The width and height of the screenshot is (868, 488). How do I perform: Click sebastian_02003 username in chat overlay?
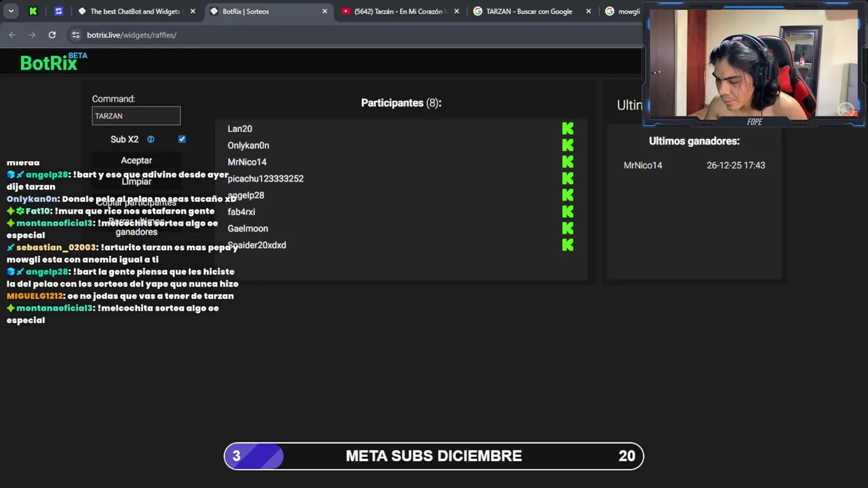[x=56, y=247]
